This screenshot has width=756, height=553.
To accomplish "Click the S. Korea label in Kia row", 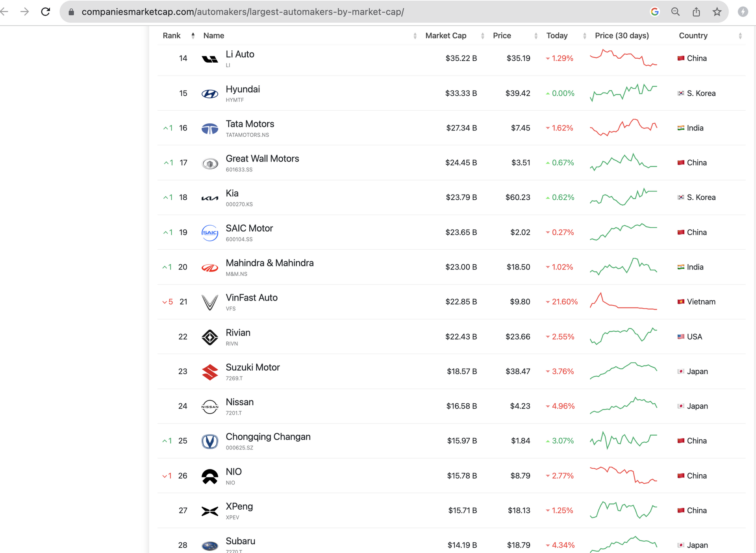I will point(701,197).
